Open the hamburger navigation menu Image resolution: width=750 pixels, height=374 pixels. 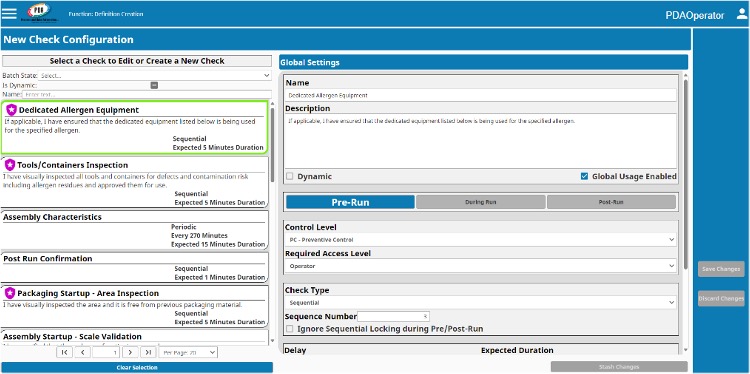(9, 13)
